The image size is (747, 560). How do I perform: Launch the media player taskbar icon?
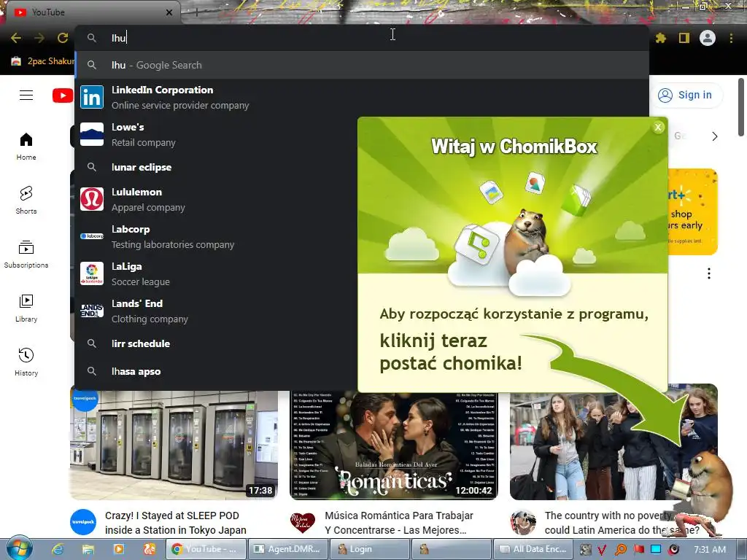coord(119,549)
